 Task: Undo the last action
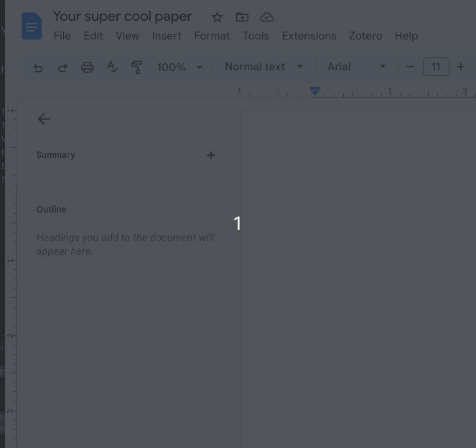click(x=38, y=67)
